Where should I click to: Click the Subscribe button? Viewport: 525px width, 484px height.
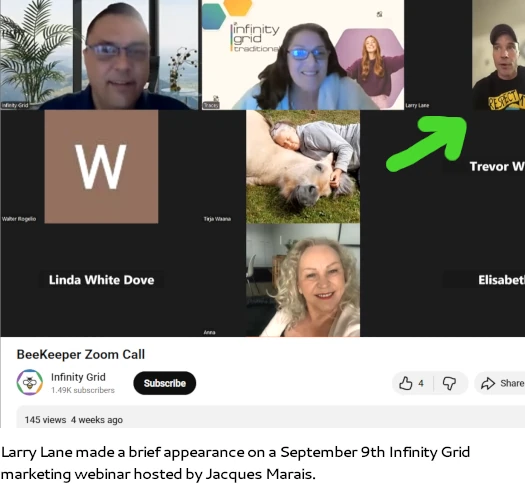(x=165, y=383)
